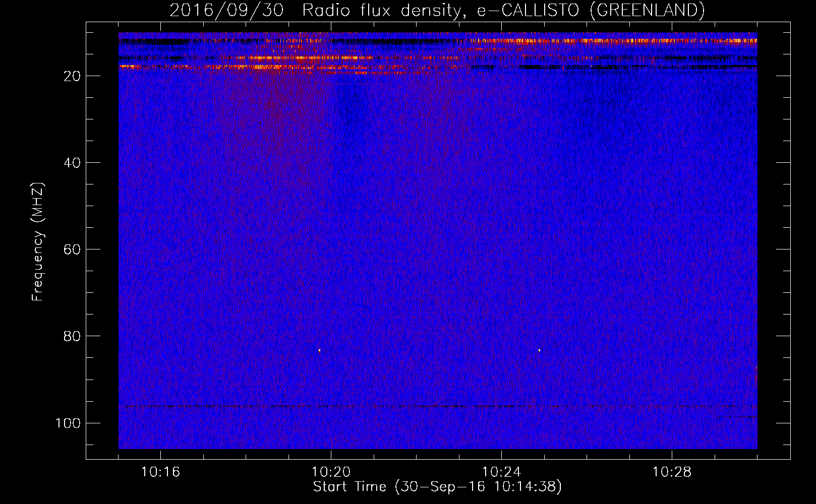Click the 20 frequency tick label
This screenshot has height=504, width=816.
72,76
